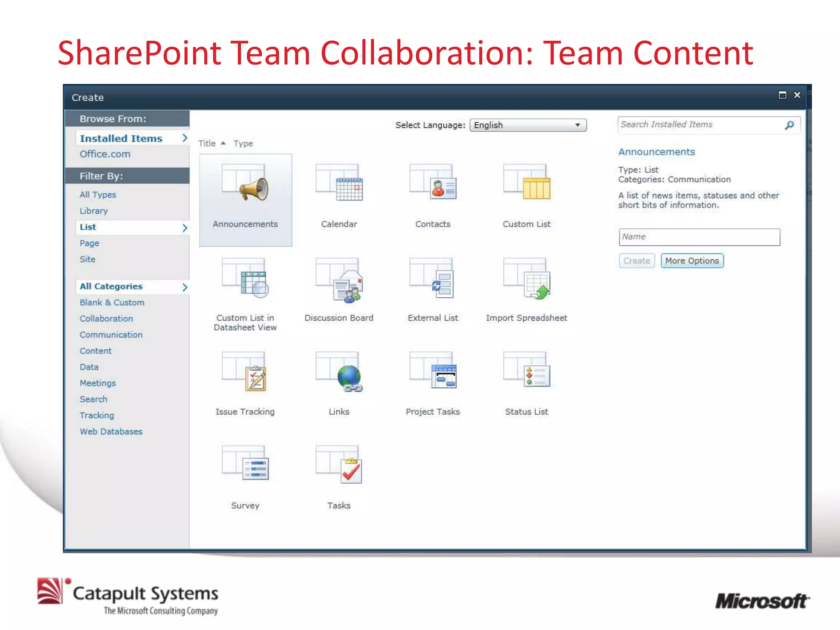
Task: Filter by Search category
Action: pyautogui.click(x=94, y=399)
